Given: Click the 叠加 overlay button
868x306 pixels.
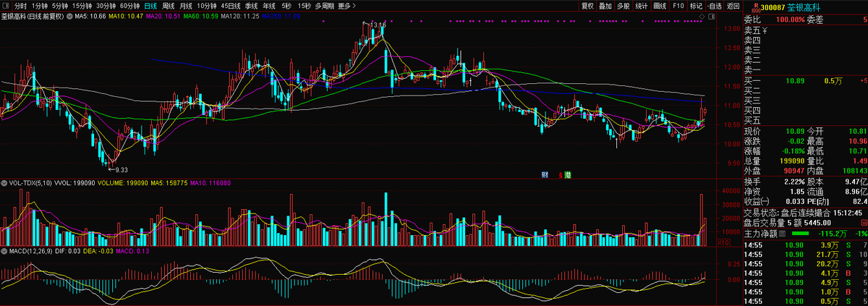Looking at the screenshot, I should coord(605,6).
